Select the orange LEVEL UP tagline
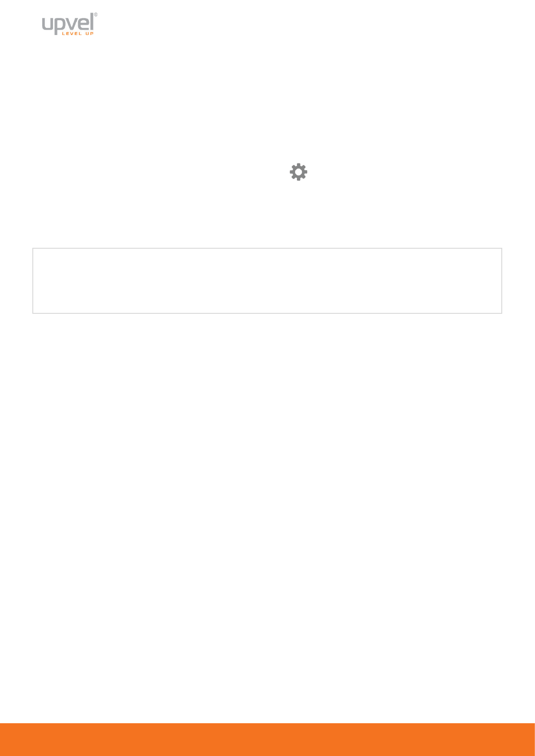 pyautogui.click(x=78, y=34)
